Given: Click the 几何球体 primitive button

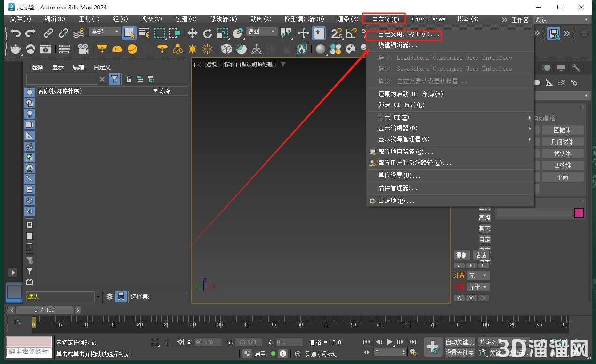Looking at the screenshot, I should (563, 142).
